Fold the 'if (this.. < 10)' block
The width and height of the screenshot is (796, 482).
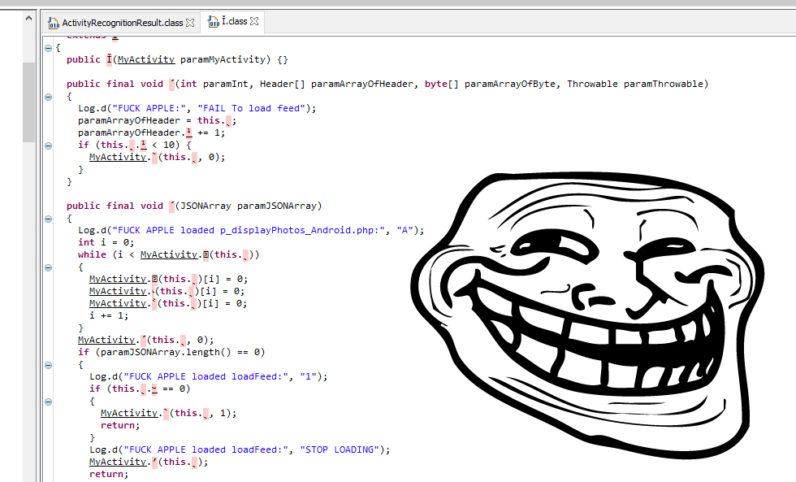(x=48, y=145)
